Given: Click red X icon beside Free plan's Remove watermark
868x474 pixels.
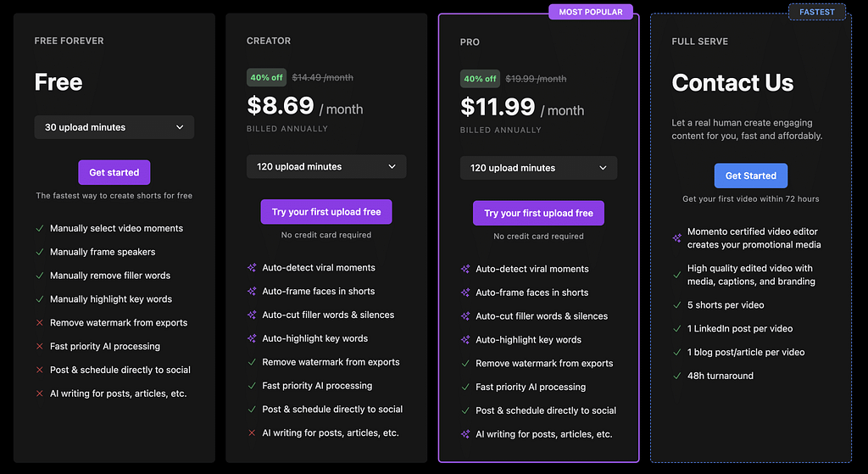Looking at the screenshot, I should (40, 323).
